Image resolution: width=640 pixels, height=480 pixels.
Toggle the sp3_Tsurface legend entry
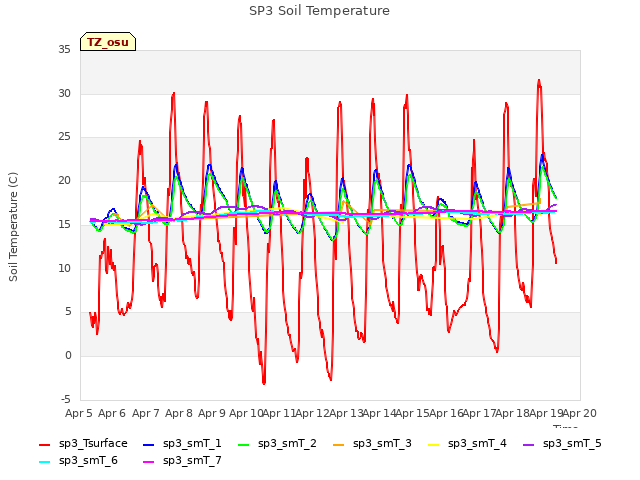[x=83, y=443]
